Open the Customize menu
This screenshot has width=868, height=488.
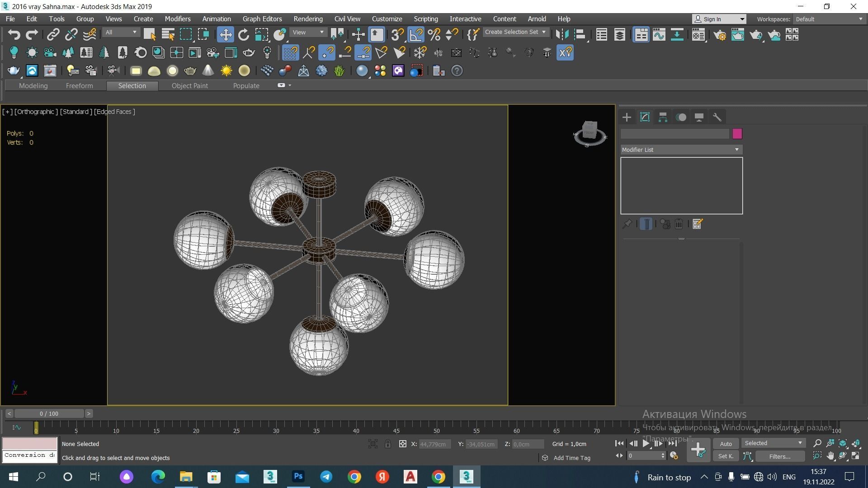(x=387, y=19)
